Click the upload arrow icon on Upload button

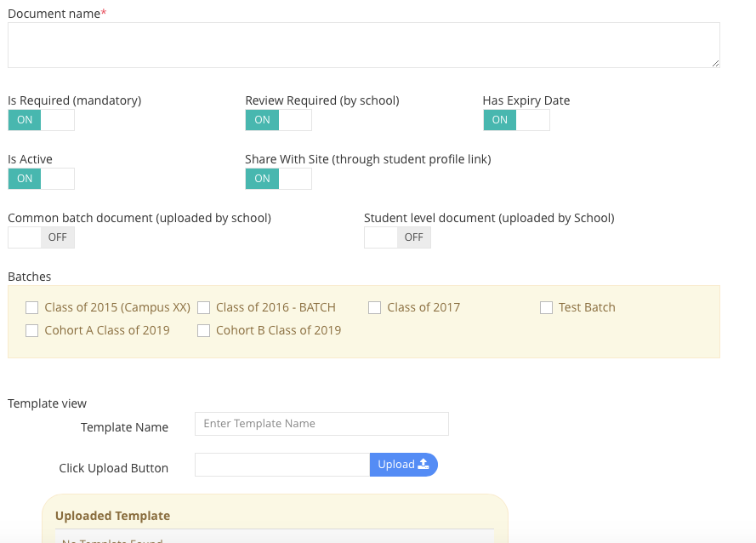point(423,464)
